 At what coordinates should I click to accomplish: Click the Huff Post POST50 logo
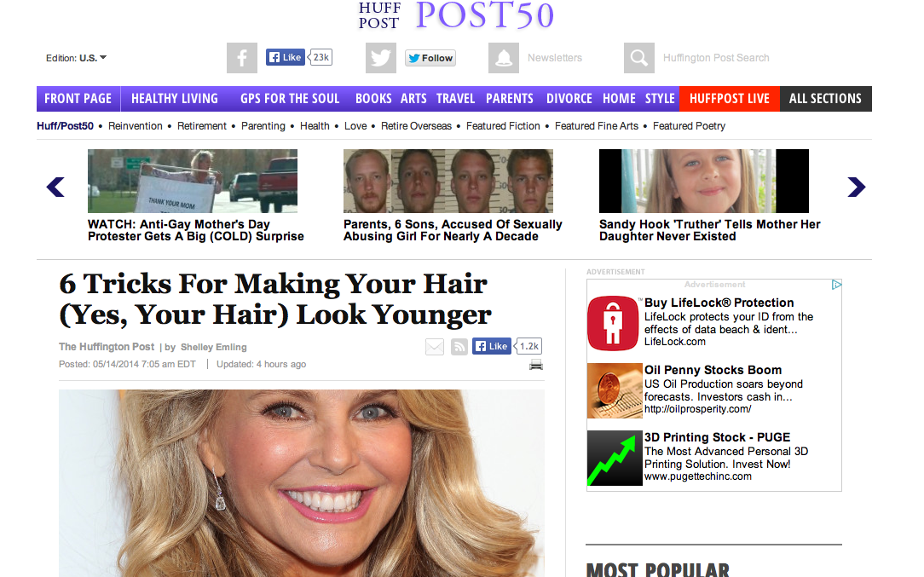click(x=456, y=16)
